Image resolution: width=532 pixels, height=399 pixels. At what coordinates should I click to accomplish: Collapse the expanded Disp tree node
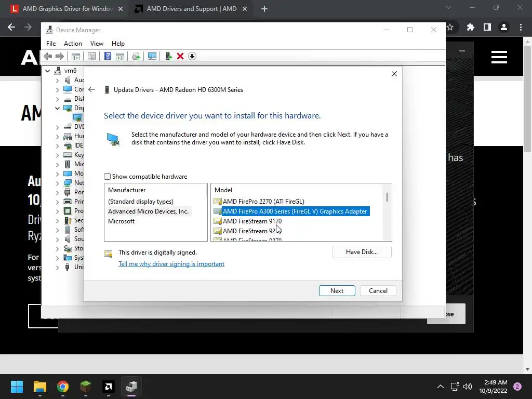click(57, 108)
